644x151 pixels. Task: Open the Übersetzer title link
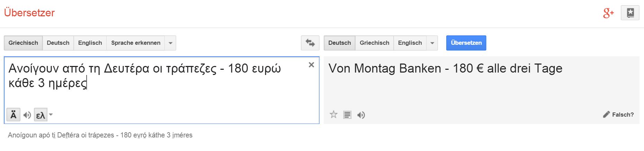coord(29,13)
